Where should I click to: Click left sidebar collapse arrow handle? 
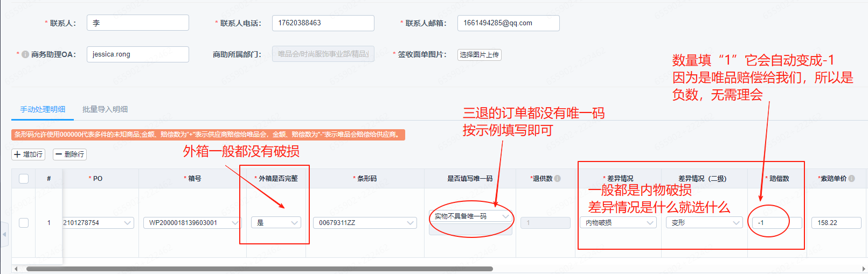click(4, 234)
